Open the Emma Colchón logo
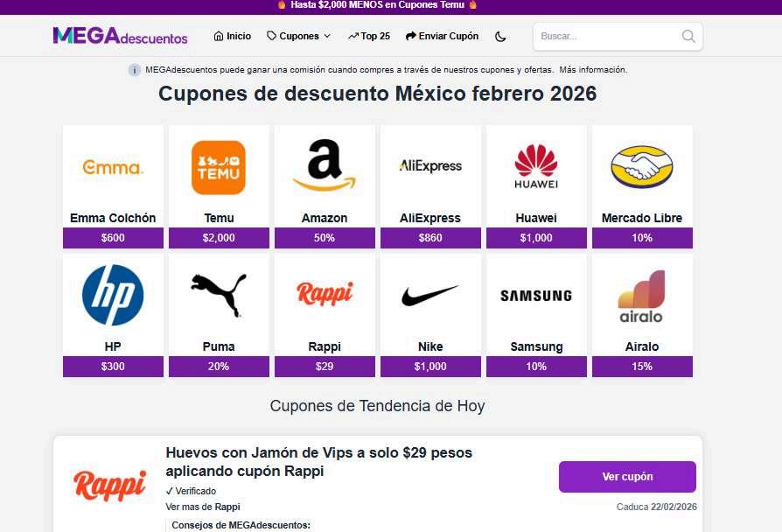This screenshot has width=782, height=532. tap(113, 167)
